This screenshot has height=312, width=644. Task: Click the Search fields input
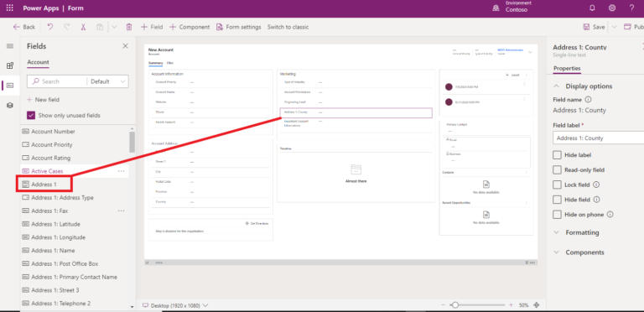57,81
